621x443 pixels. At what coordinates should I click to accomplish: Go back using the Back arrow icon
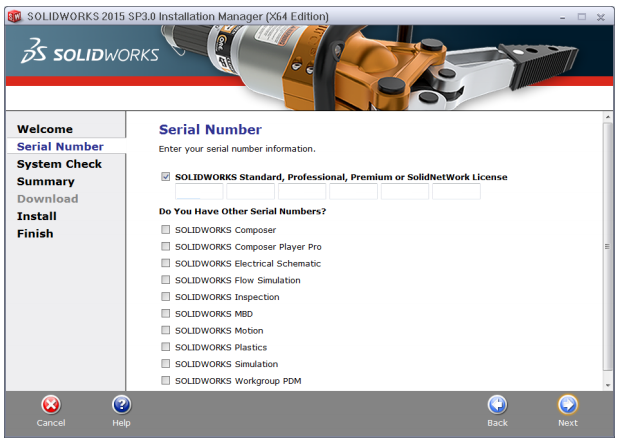[497, 405]
